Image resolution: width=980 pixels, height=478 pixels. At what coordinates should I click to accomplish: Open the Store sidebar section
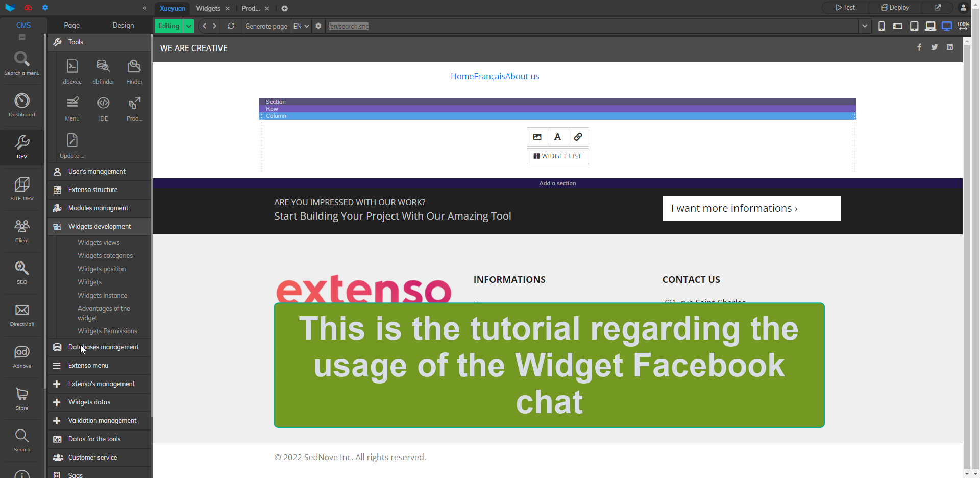(22, 398)
